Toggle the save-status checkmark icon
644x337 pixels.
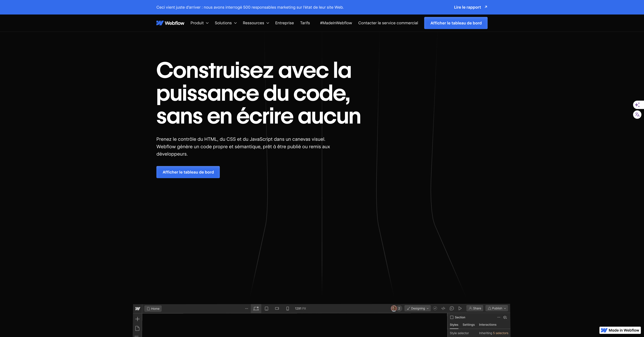(x=435, y=308)
